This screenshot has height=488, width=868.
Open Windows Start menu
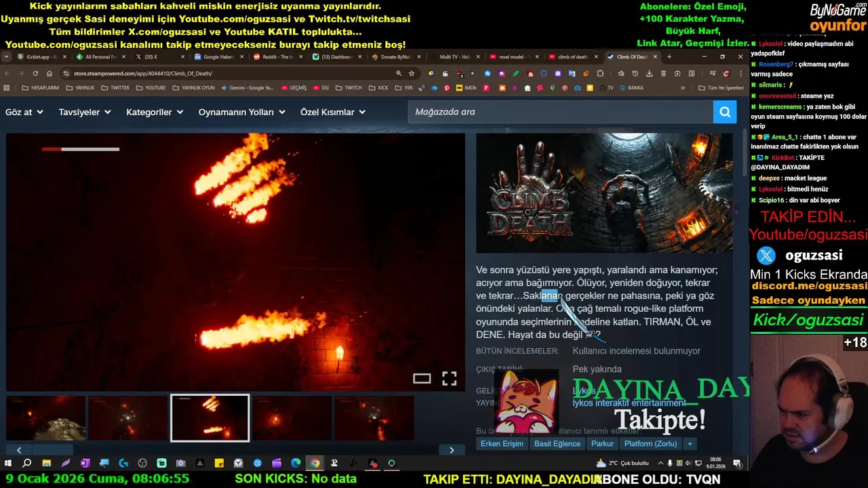point(8,463)
